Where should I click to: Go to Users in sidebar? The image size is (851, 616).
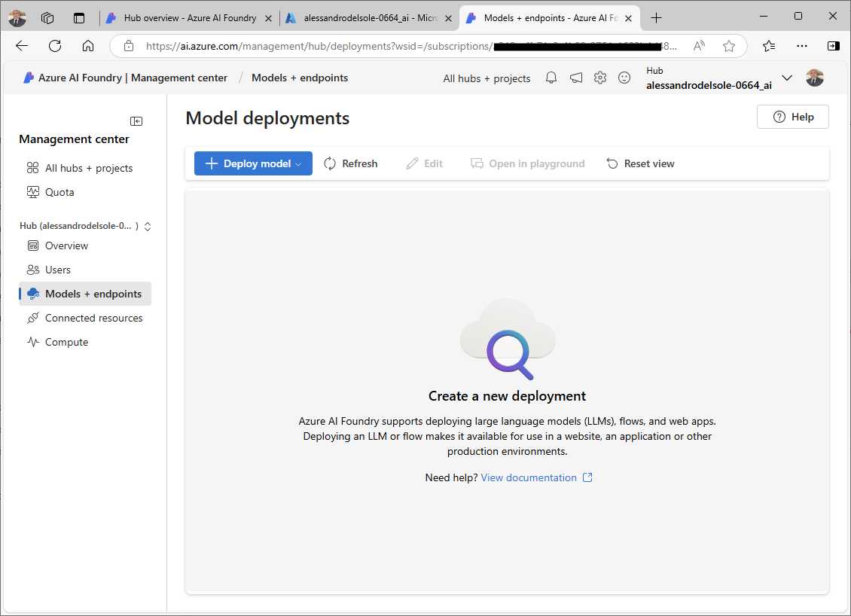point(50,270)
